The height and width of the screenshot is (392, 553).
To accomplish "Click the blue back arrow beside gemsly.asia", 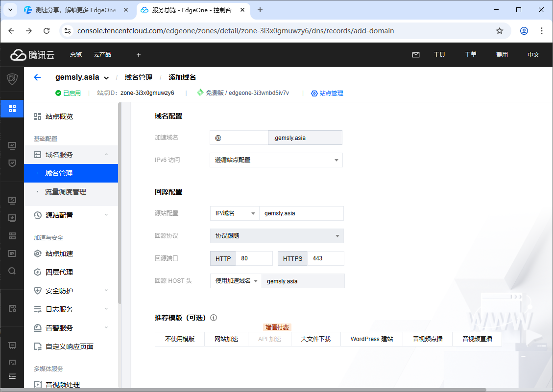I will (x=37, y=77).
